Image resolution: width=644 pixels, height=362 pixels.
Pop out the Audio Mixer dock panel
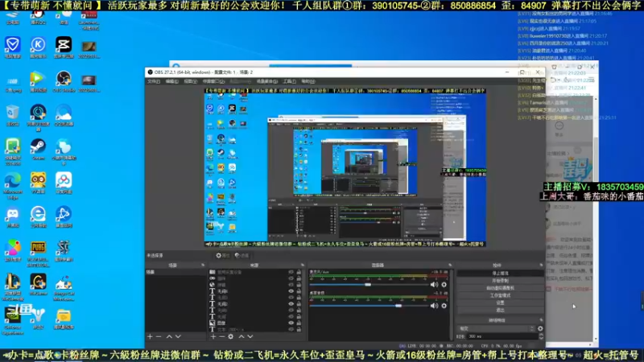point(450,265)
